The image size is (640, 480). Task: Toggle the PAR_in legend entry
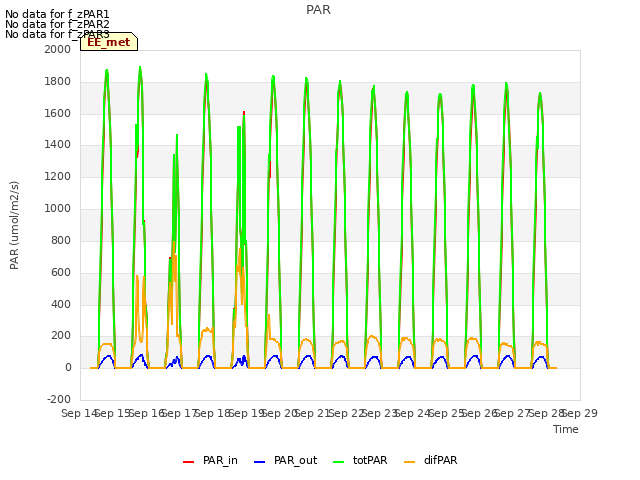[x=210, y=461]
